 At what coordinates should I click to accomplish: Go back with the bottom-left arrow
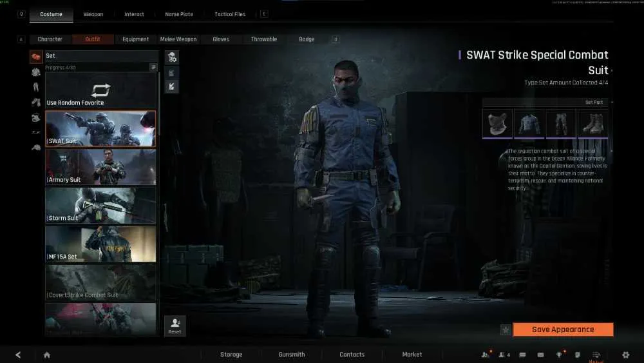click(18, 355)
